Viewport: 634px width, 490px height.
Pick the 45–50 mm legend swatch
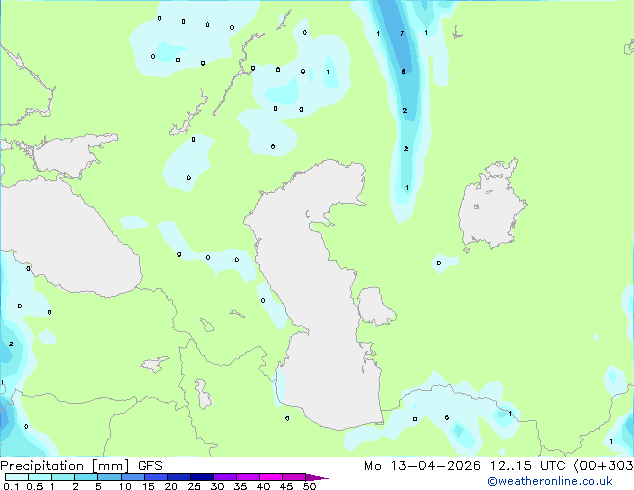(294, 477)
